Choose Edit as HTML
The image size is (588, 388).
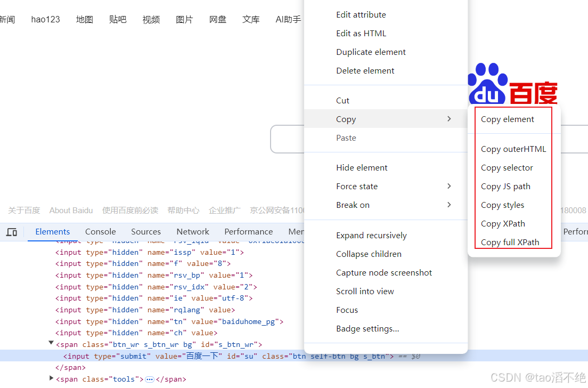pos(361,34)
